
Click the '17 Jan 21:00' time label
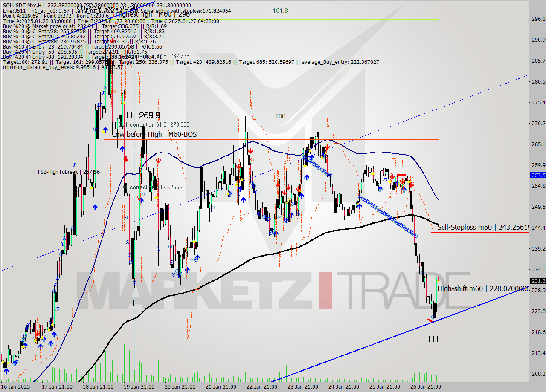pos(56,387)
